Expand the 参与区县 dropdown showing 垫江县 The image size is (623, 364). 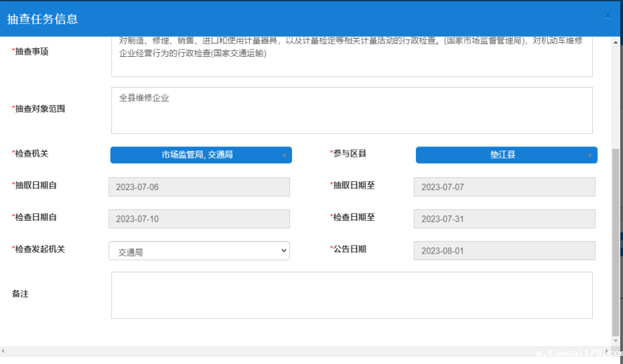coord(506,155)
